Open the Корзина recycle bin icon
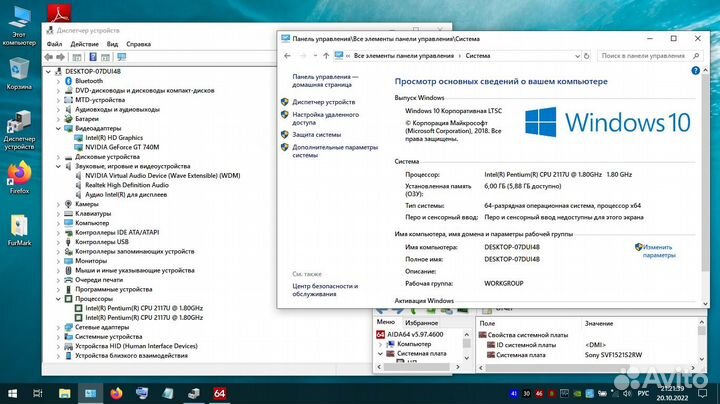 (19, 73)
